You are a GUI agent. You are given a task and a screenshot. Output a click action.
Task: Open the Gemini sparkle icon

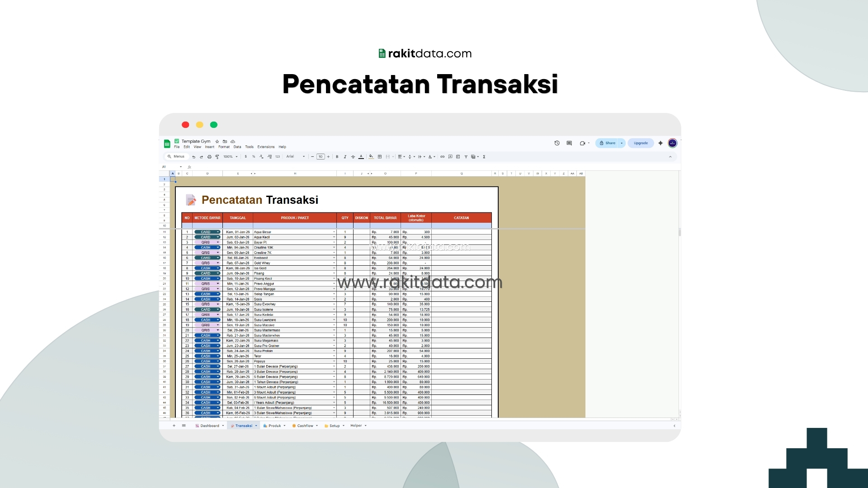tap(660, 143)
